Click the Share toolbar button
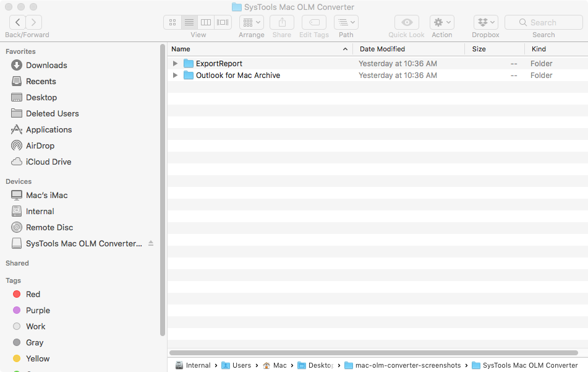The height and width of the screenshot is (372, 588). (282, 22)
